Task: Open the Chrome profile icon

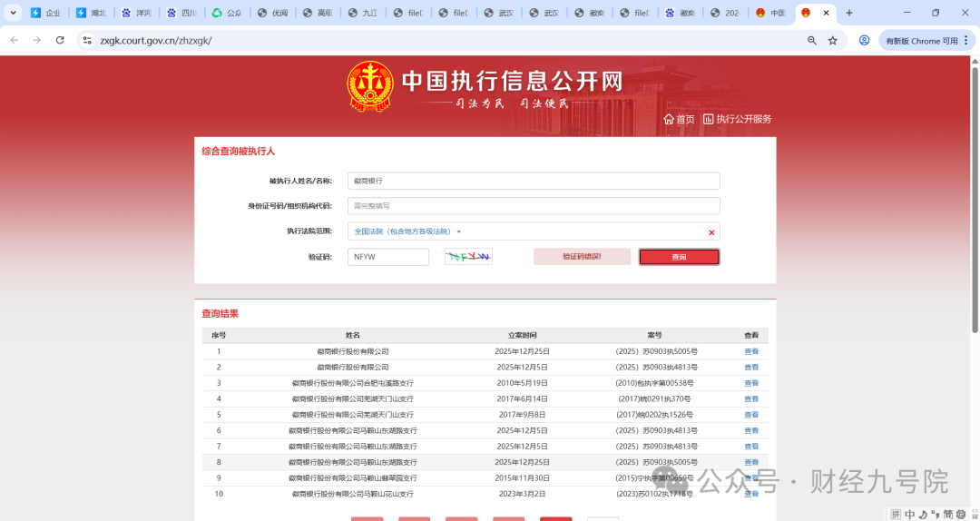Action: coord(865,41)
